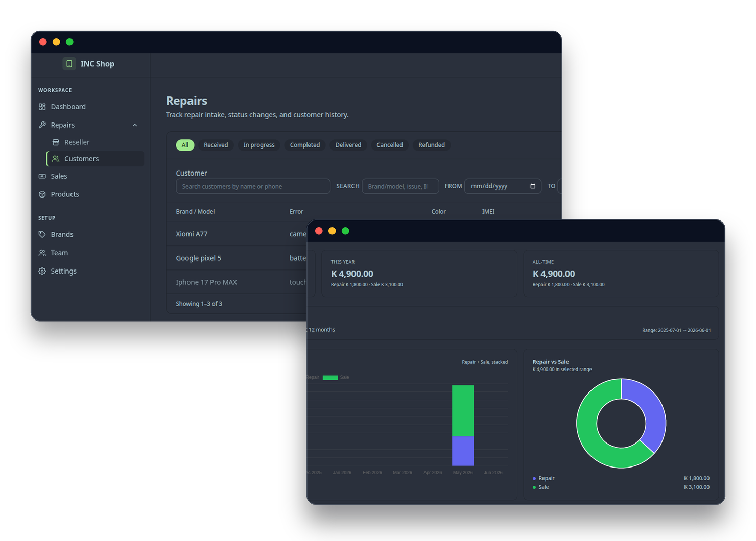Viewport: 756px width, 541px height.
Task: Click the Brands tag icon
Action: [42, 234]
